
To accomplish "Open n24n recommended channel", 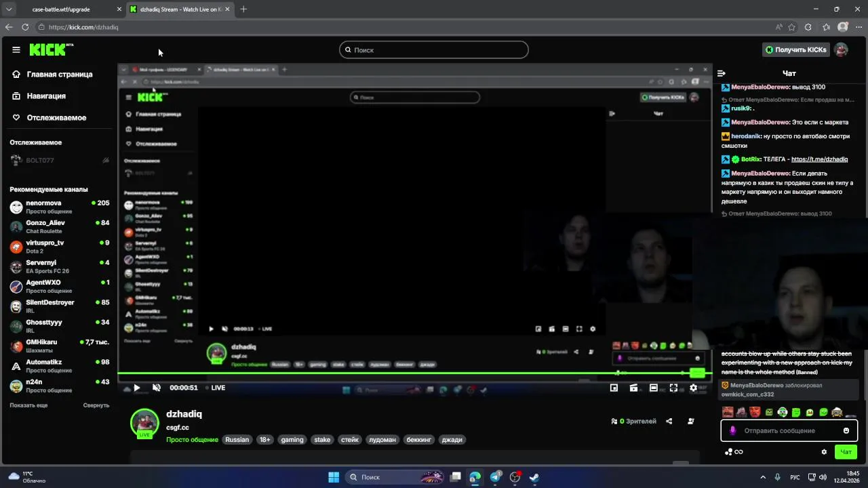I will pos(59,386).
